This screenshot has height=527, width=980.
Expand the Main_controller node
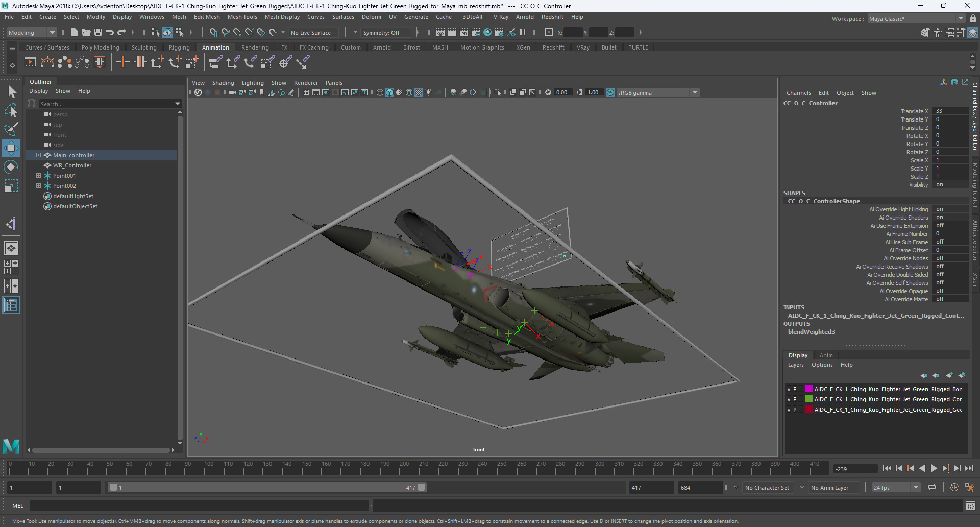click(x=38, y=155)
